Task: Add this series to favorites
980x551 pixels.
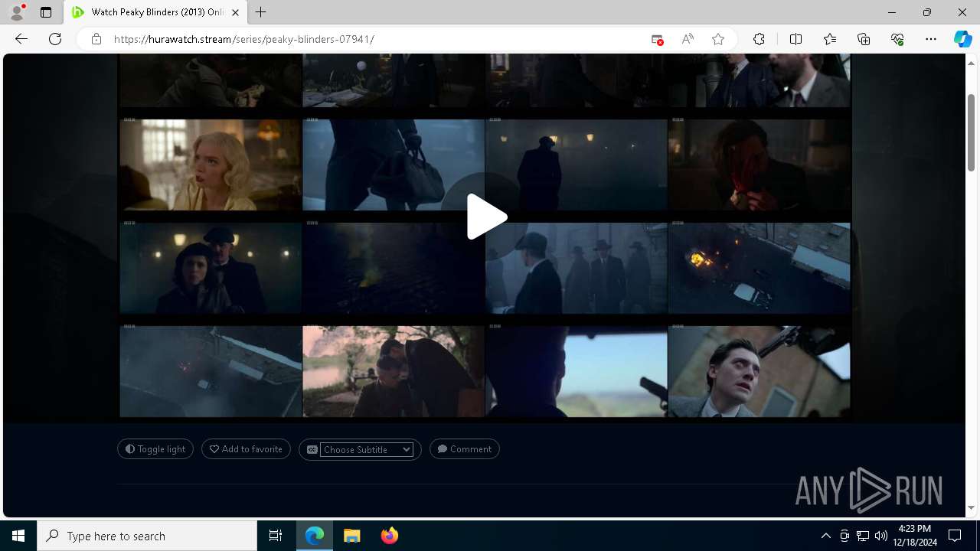Action: pos(246,449)
